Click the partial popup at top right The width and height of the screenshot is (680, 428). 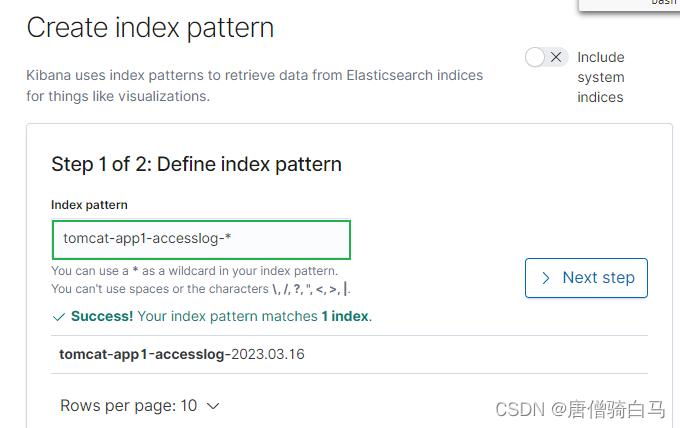(628, 5)
